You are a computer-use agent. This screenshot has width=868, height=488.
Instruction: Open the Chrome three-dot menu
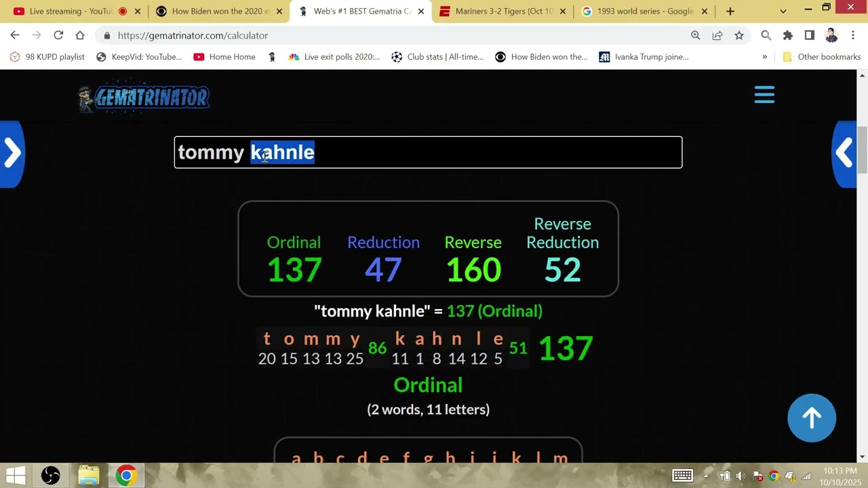pos(853,35)
